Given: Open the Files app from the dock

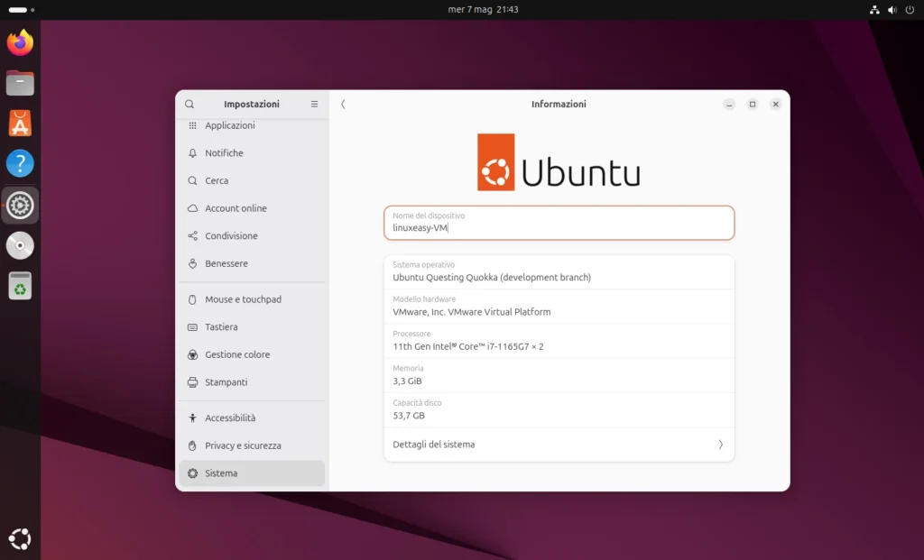Looking at the screenshot, I should [19, 82].
